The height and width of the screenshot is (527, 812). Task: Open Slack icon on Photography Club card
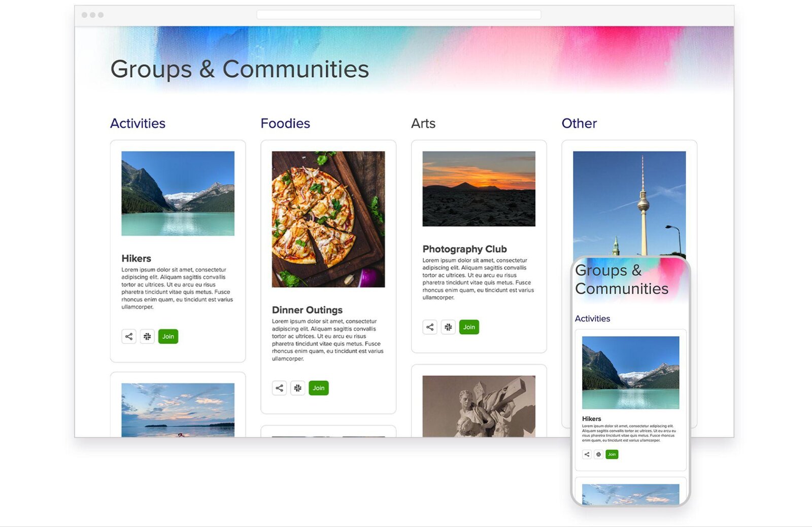click(448, 327)
